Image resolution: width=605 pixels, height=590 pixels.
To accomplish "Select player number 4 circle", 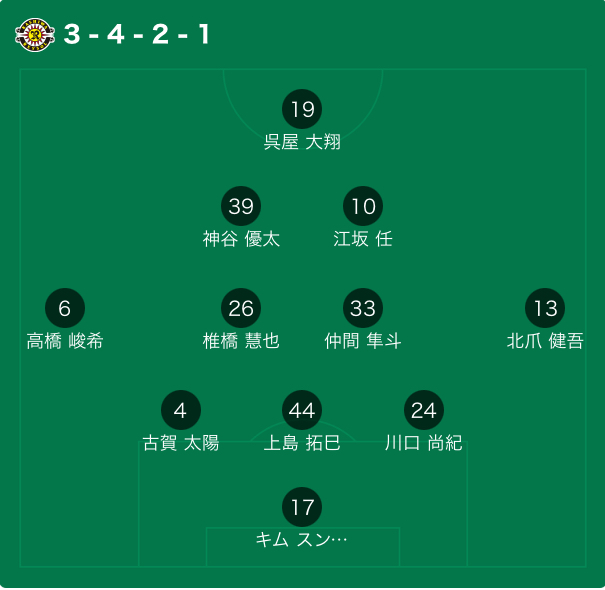I will pyautogui.click(x=181, y=410).
